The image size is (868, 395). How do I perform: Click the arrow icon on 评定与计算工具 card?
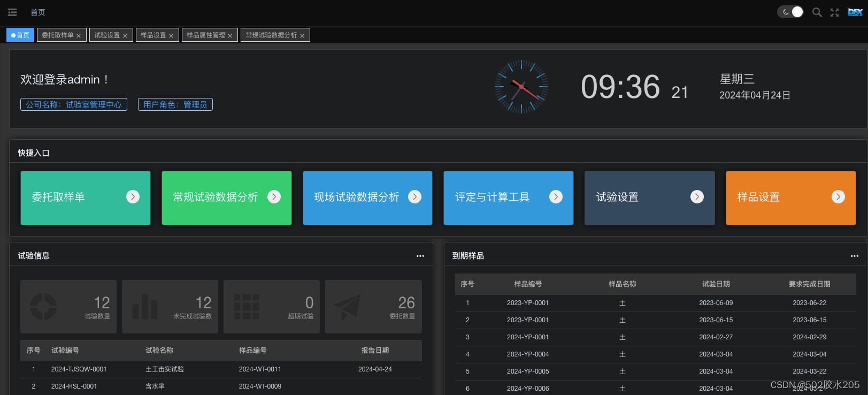pos(556,197)
